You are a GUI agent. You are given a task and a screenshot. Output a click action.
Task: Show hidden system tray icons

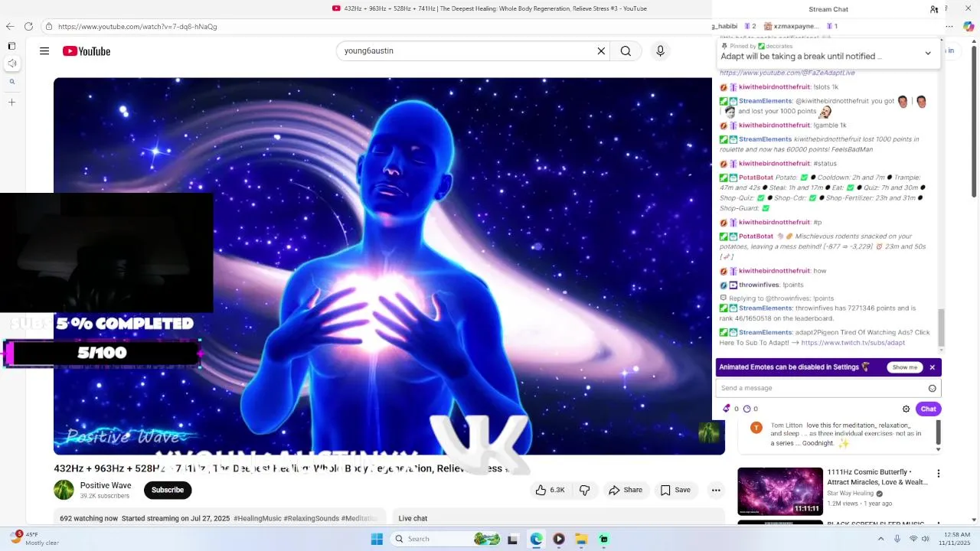[x=880, y=539]
